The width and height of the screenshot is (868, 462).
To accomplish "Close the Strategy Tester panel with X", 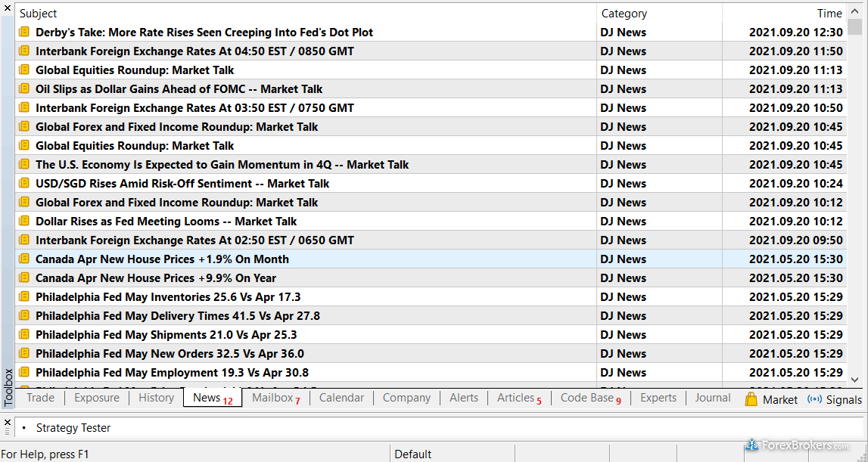I will pos(8,423).
